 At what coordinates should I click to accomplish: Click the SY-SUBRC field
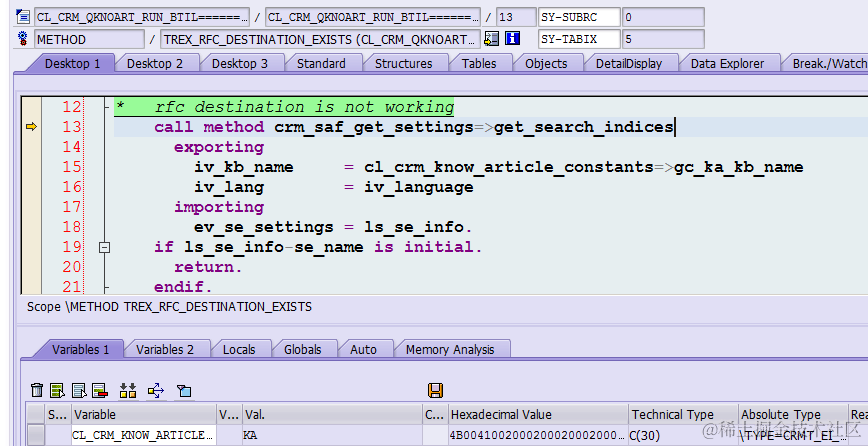[x=579, y=17]
